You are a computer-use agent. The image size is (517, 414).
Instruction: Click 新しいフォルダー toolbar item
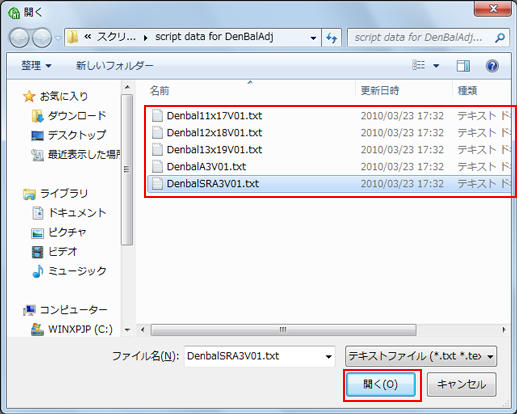(114, 65)
